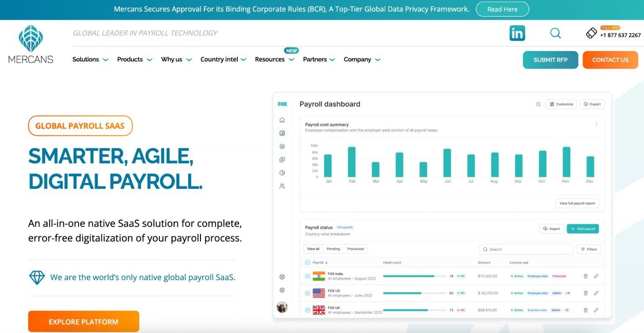The width and height of the screenshot is (644, 333).
Task: Click the UK flag icon
Action: point(319,310)
